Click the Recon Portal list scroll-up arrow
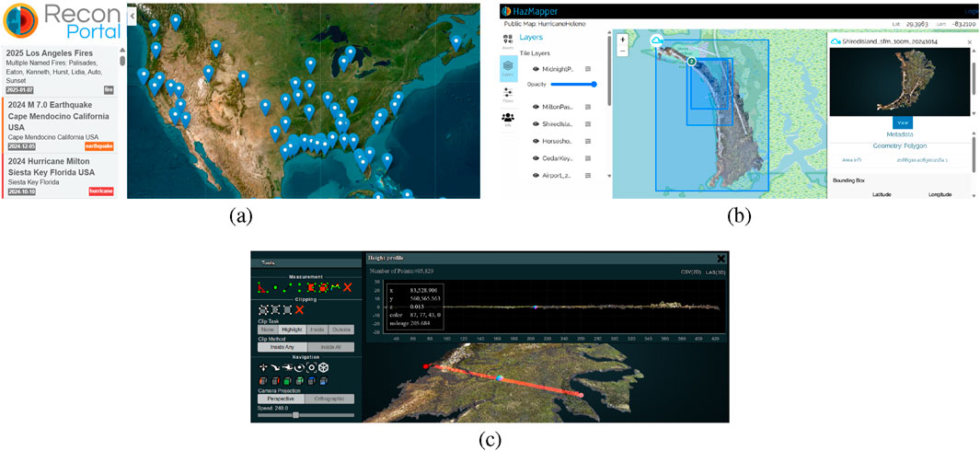 click(x=121, y=50)
